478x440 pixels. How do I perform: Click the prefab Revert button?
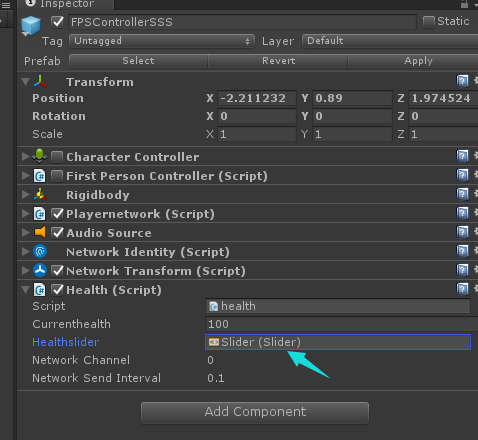278,61
